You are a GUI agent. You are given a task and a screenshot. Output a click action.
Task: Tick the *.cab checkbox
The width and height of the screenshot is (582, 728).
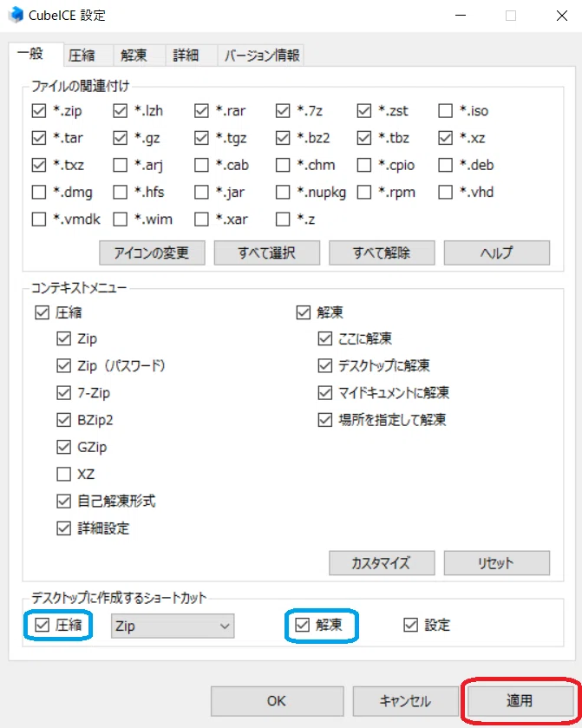(x=201, y=165)
